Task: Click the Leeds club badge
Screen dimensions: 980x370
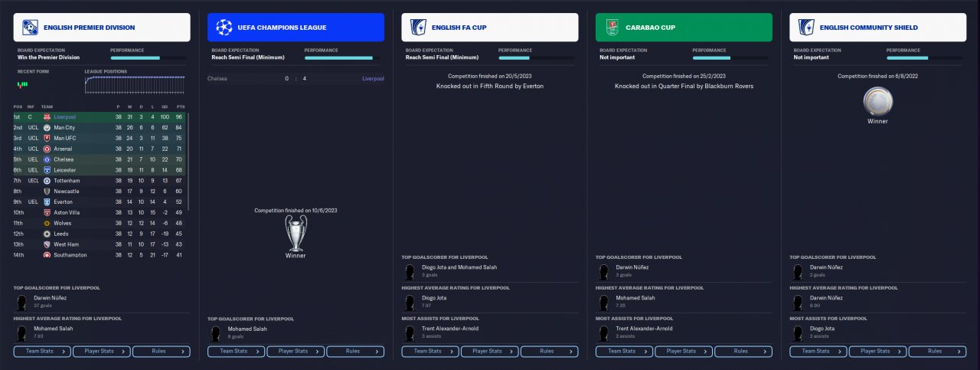Action: tap(47, 234)
